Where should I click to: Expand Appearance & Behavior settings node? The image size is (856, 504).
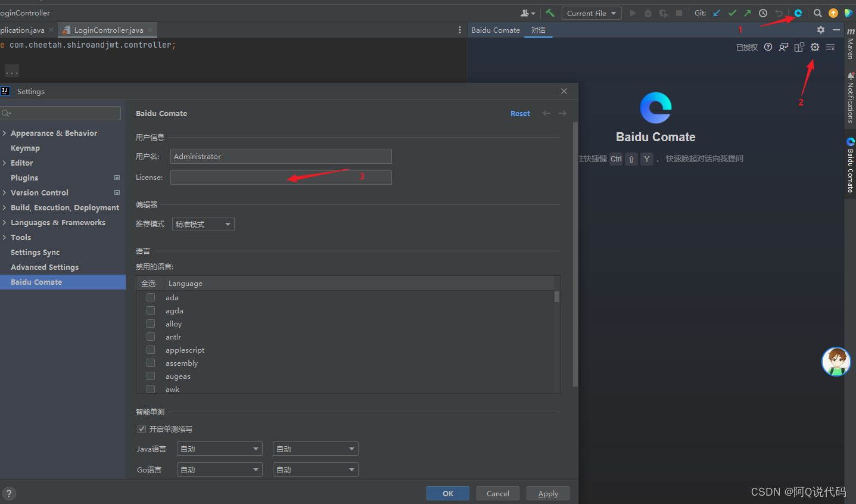pos(5,133)
